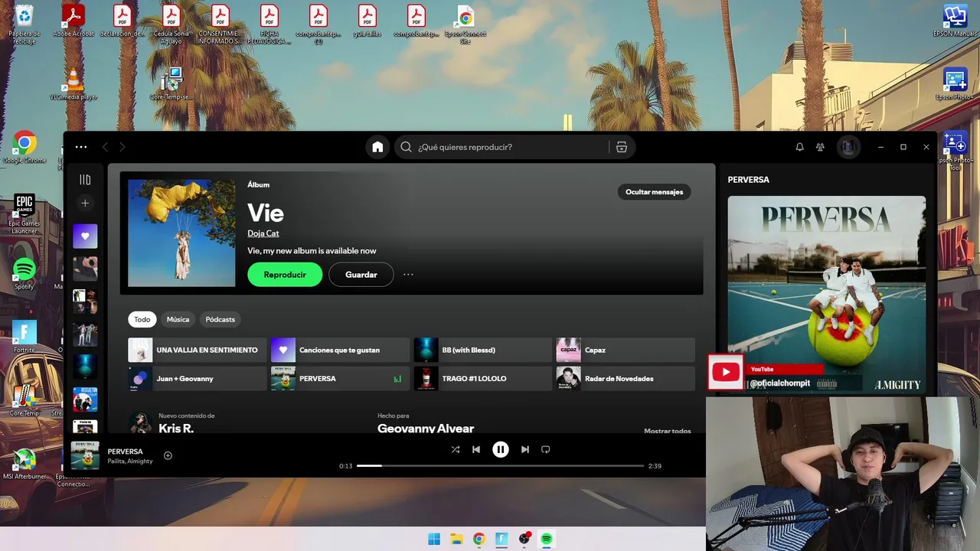Image resolution: width=980 pixels, height=551 pixels.
Task: Add PERVERSA to Liked Songs plus icon
Action: 168,455
